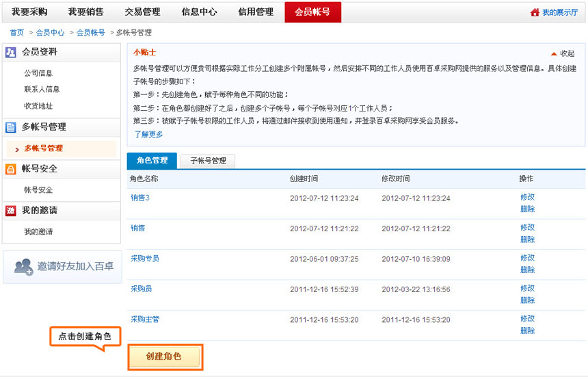The height and width of the screenshot is (379, 588).
Task: Collapse the tips box with 收起
Action: click(x=562, y=53)
